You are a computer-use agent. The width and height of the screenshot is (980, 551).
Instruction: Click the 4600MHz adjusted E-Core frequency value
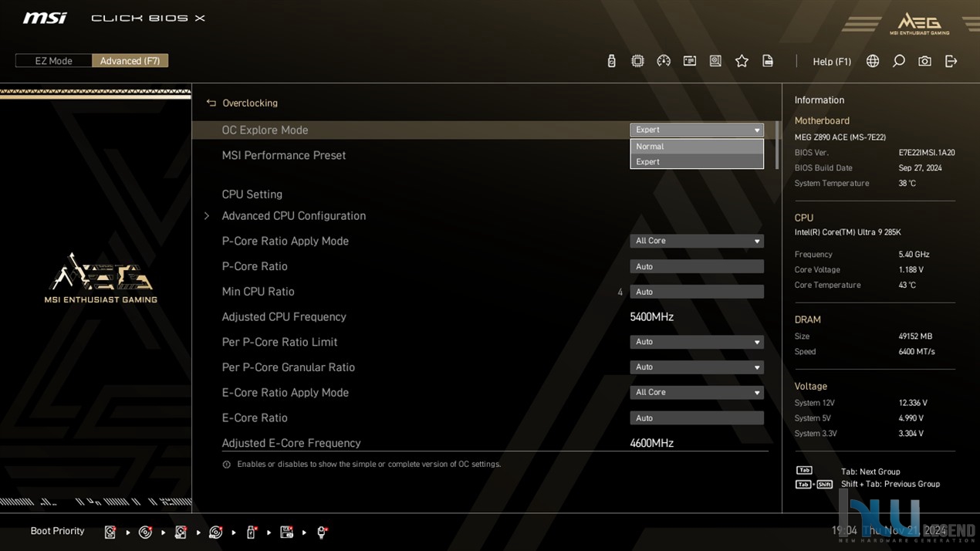click(x=652, y=444)
